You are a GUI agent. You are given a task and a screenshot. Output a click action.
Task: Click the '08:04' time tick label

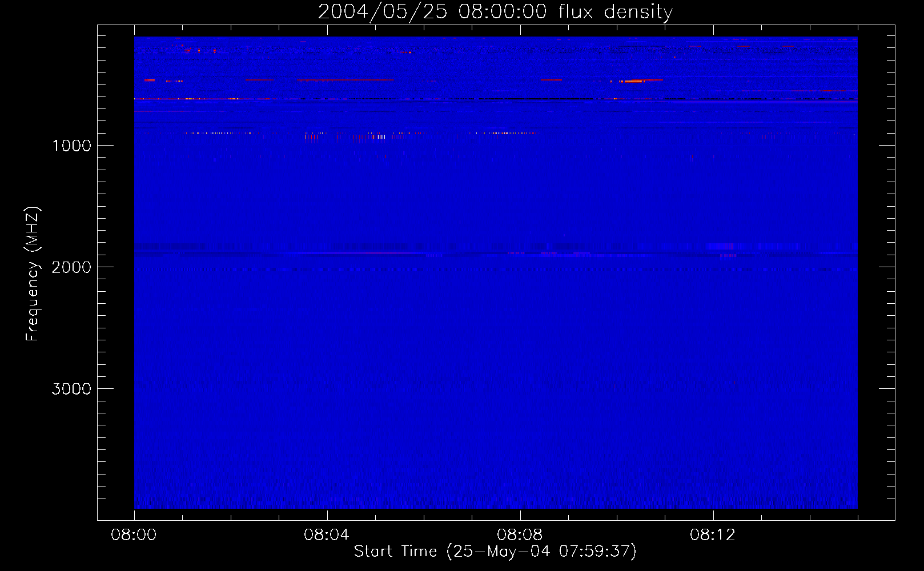tap(327, 535)
